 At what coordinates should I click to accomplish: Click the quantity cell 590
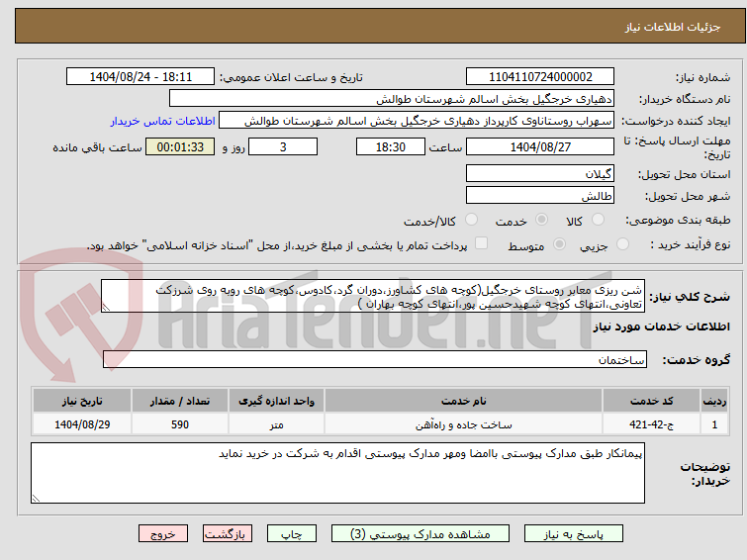coord(180,424)
